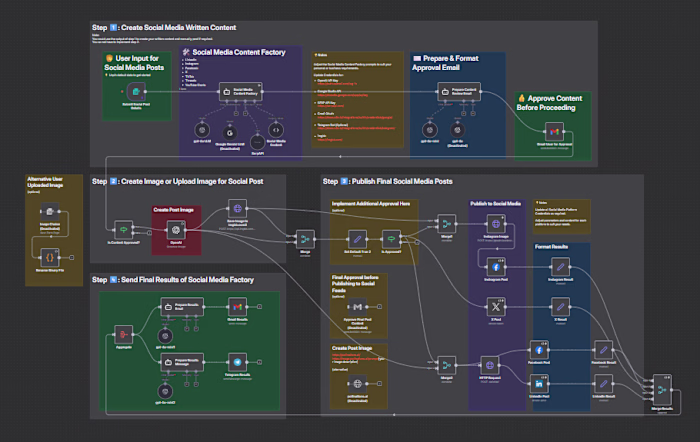700x442 pixels.
Task: Select the Instagram Image HTTP request node
Action: click(x=496, y=224)
